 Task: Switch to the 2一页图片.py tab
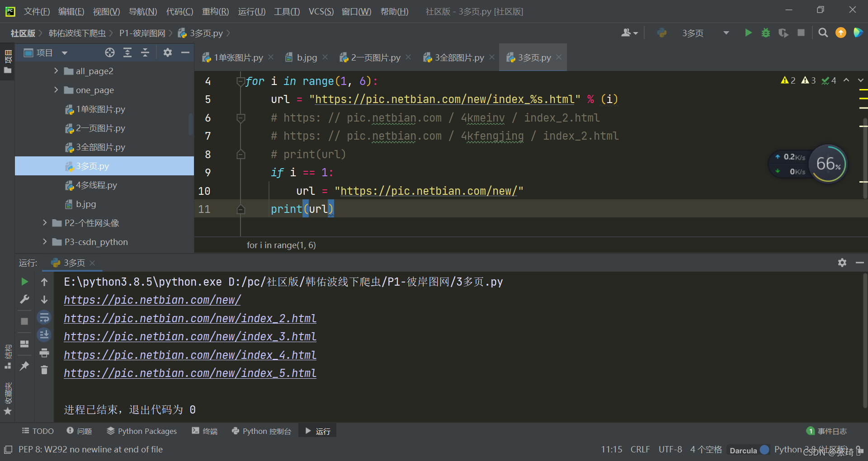(x=370, y=57)
